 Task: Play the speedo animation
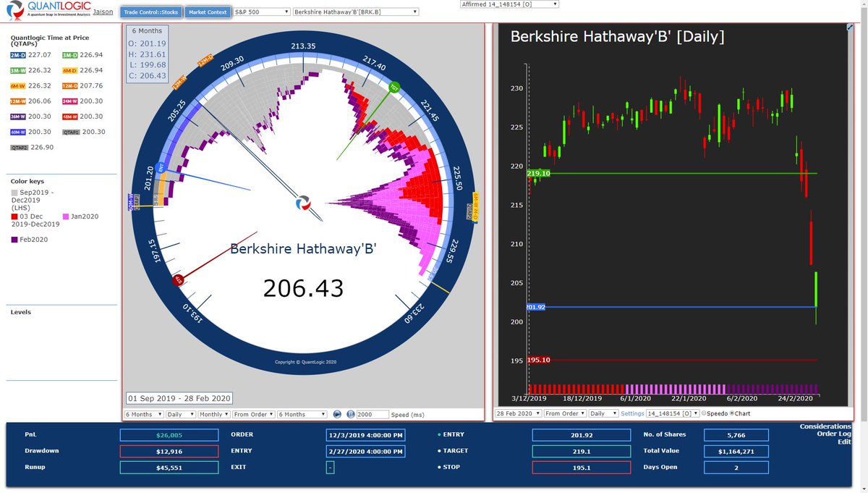[x=337, y=414]
